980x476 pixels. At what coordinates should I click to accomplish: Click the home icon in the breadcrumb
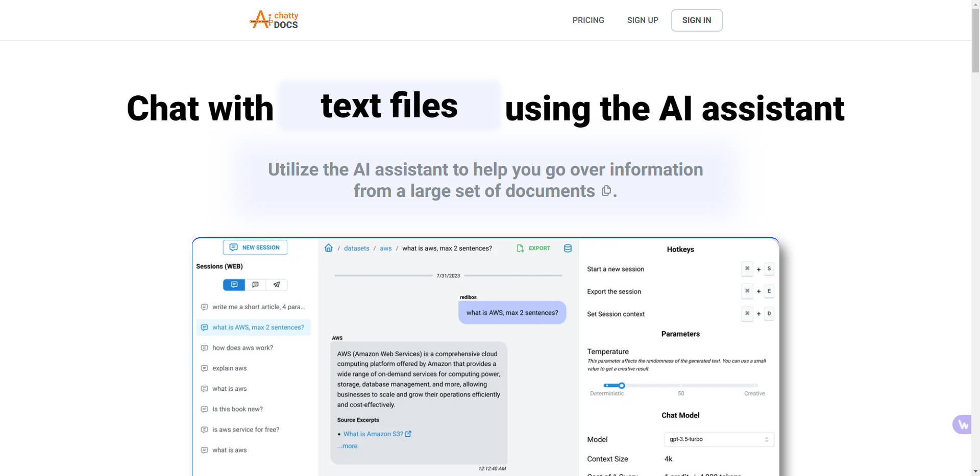click(329, 248)
